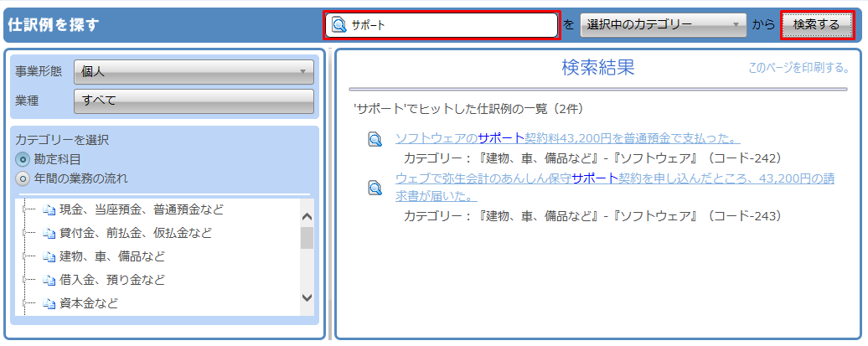This screenshot has width=868, height=346.
Task: Click the category list scroll-down arrow
Action: 307,298
